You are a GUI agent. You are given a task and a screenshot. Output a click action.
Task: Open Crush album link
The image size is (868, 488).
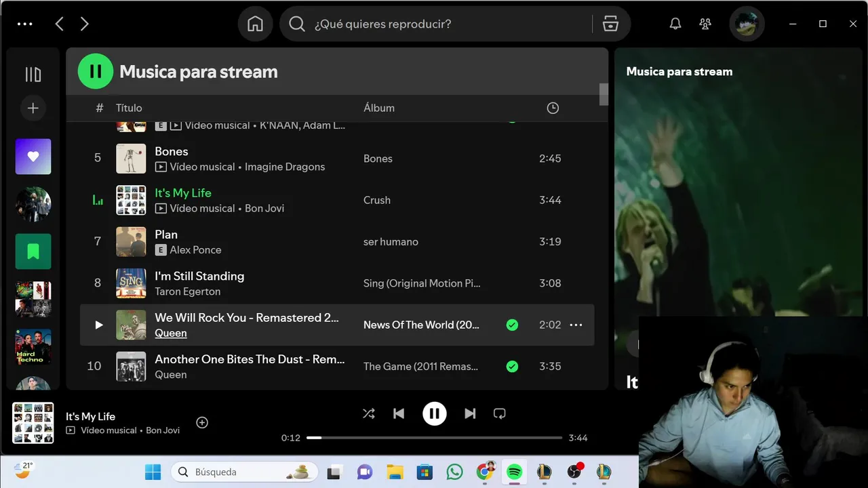pyautogui.click(x=377, y=200)
